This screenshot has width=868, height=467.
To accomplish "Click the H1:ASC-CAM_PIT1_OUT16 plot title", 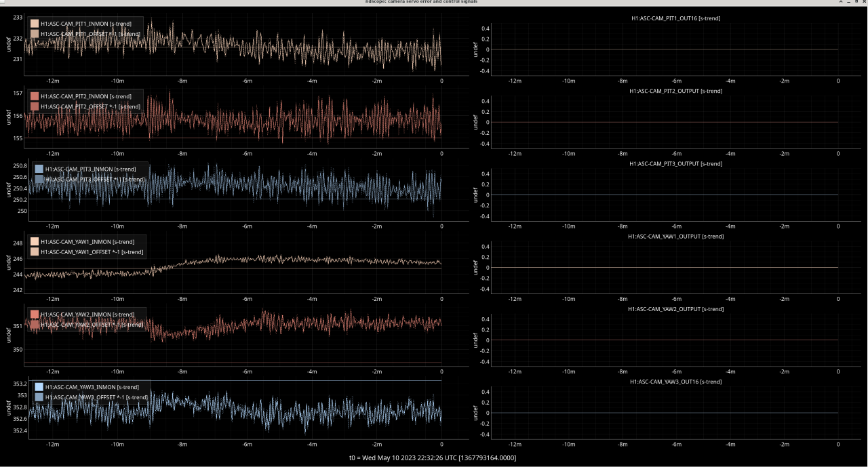I will click(x=675, y=18).
